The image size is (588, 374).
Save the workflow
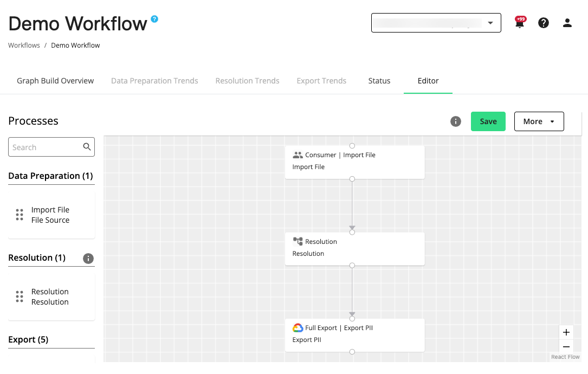pos(488,121)
